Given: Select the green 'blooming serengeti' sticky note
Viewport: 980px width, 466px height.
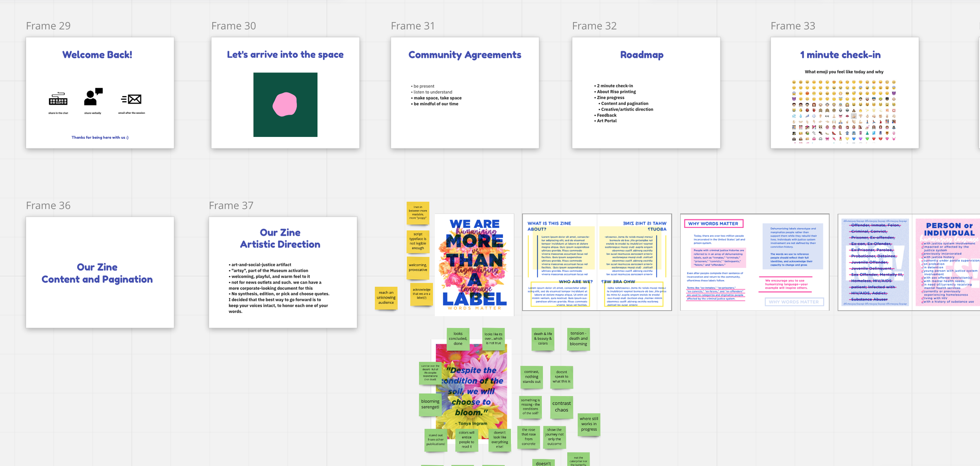Looking at the screenshot, I should (x=430, y=404).
